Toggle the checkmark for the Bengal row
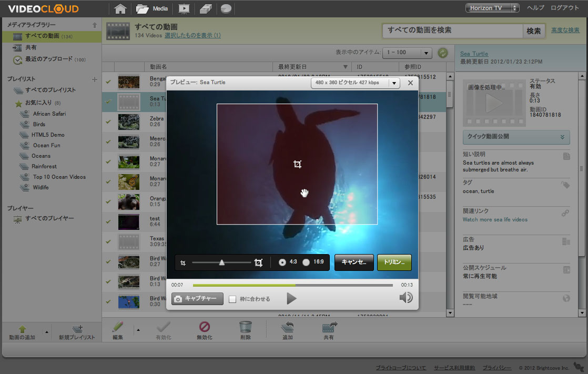The image size is (588, 374). (108, 82)
